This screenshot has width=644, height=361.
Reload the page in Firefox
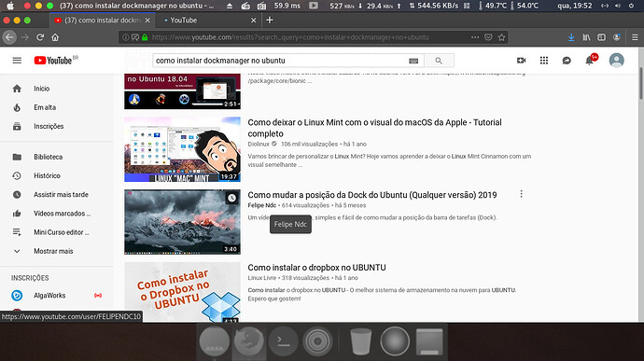[40, 37]
